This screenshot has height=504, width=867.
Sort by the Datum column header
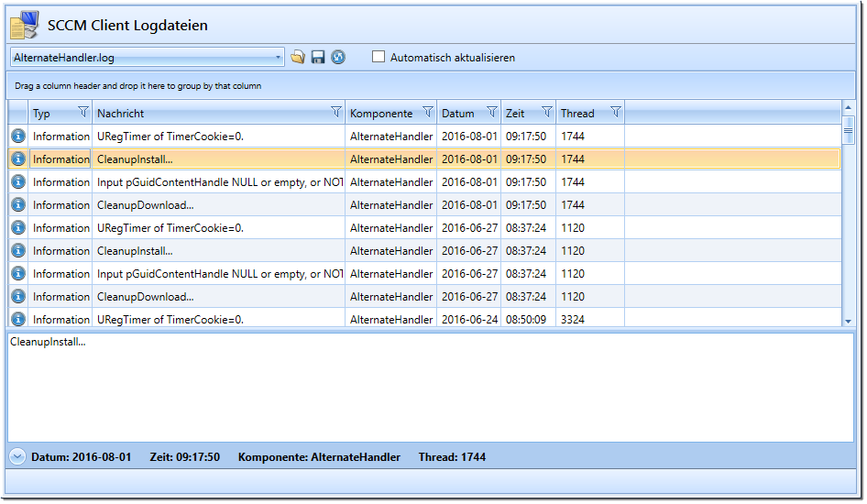coord(458,114)
